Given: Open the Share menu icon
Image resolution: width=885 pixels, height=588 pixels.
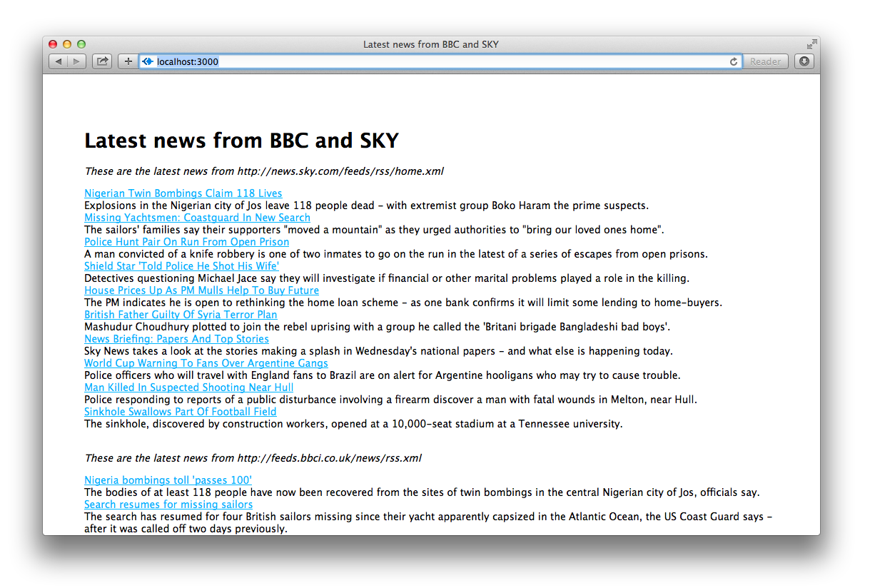Looking at the screenshot, I should pos(102,62).
